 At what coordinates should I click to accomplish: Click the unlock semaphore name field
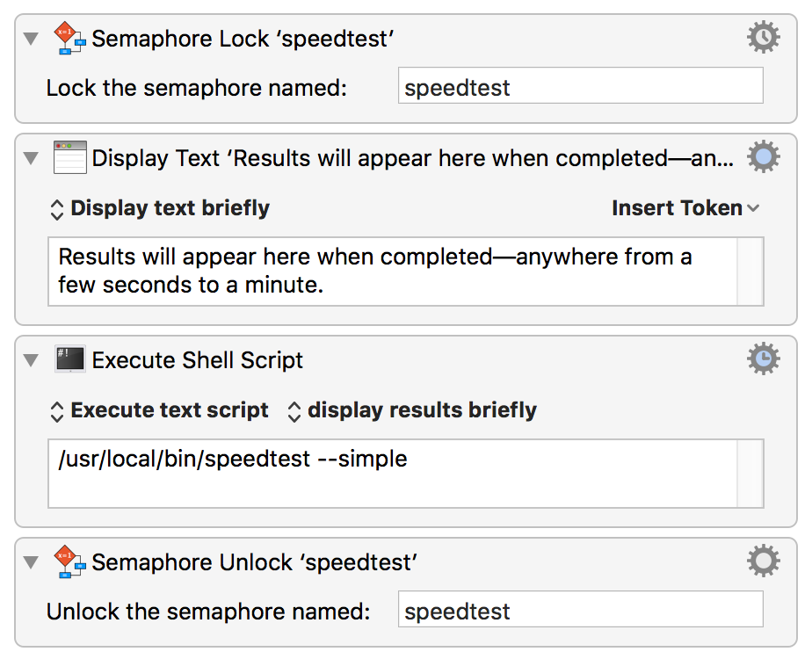pyautogui.click(x=581, y=609)
